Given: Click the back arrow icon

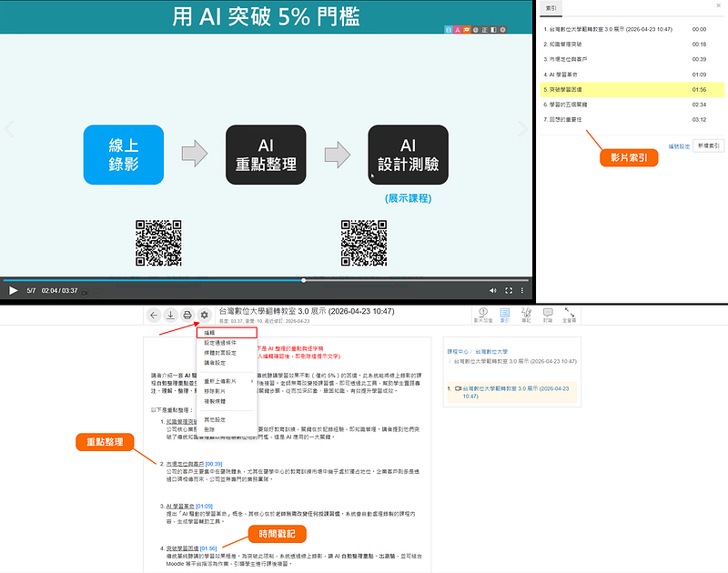Looking at the screenshot, I should click(x=154, y=315).
